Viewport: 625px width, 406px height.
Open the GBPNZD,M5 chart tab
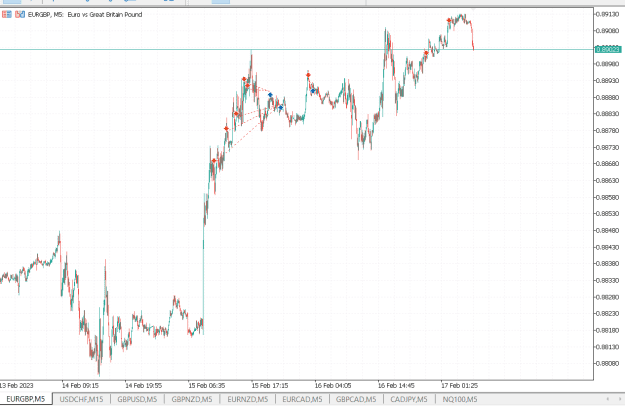[x=192, y=399]
